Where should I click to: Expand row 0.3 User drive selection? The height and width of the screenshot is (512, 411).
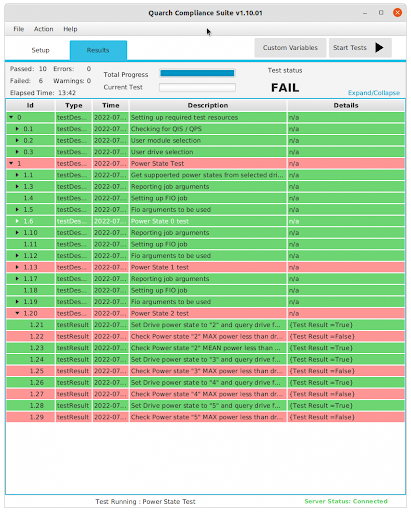pos(17,152)
